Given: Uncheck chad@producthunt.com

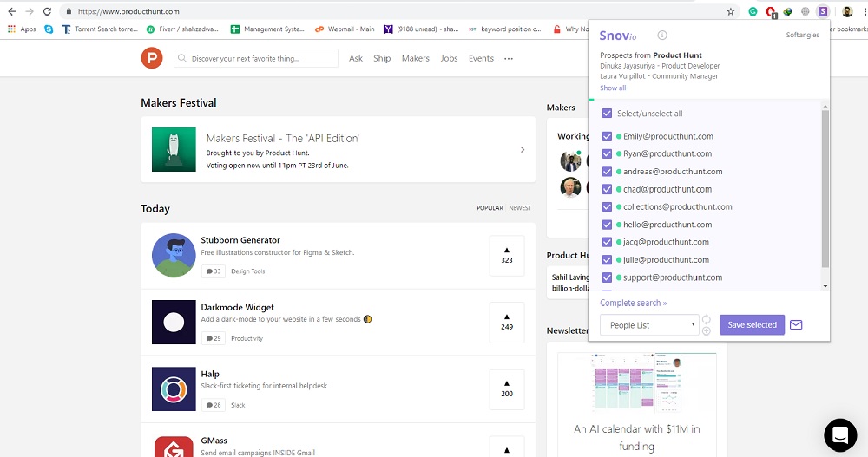Looking at the screenshot, I should click(607, 189).
